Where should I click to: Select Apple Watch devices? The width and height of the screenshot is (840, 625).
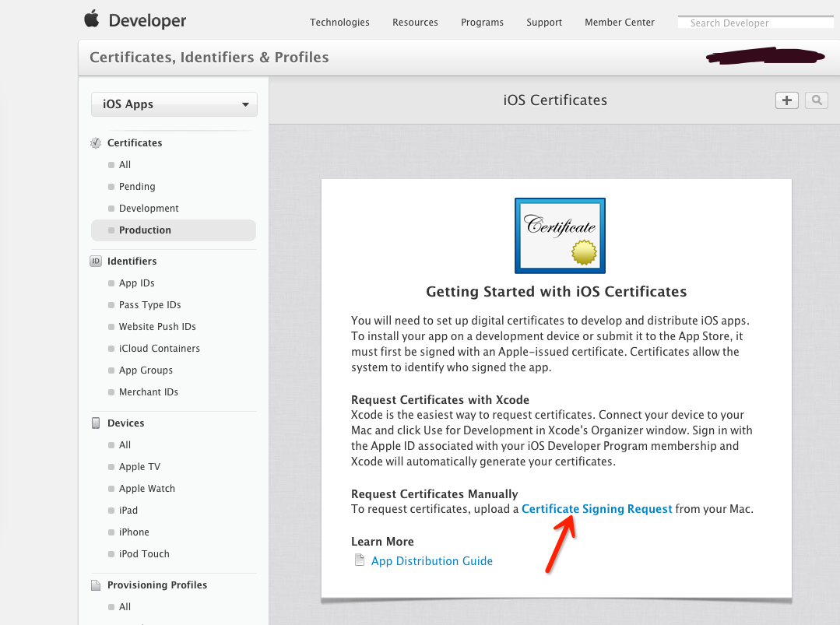(147, 489)
